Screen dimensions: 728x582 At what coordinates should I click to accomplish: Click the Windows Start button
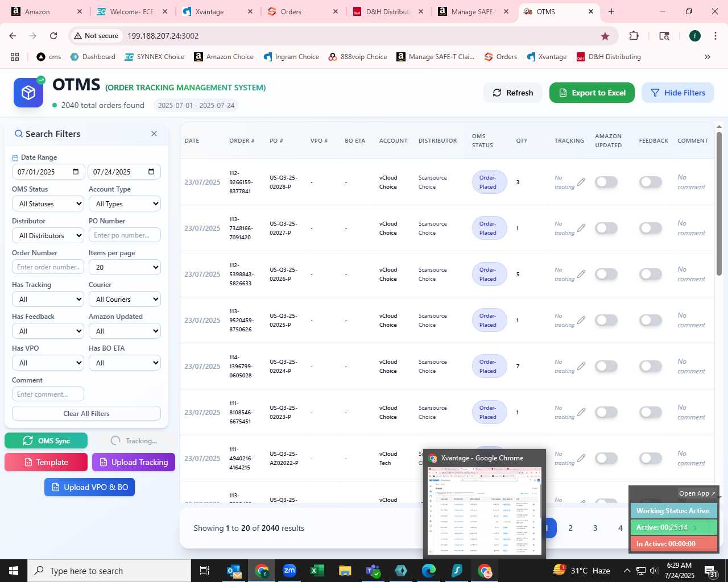(14, 571)
